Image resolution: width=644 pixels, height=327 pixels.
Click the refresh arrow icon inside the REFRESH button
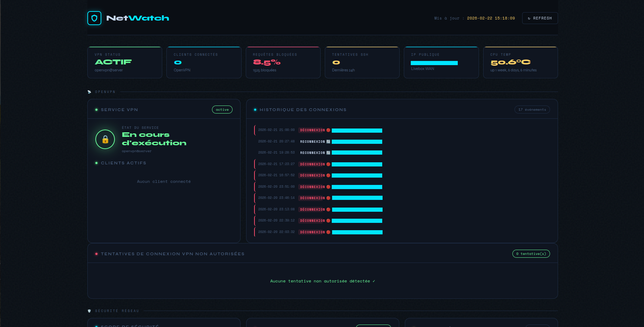tap(530, 18)
